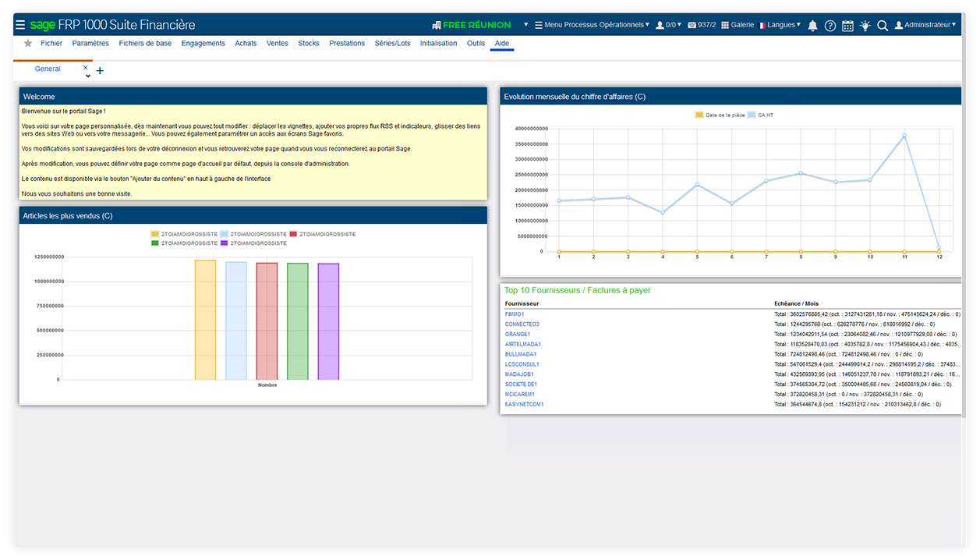980x560 pixels.
Task: Click the Fournisseur column header
Action: [522, 303]
